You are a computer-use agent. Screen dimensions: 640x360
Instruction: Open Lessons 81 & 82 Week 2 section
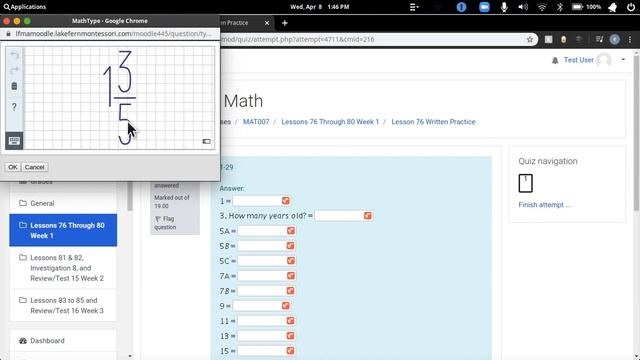click(63, 268)
